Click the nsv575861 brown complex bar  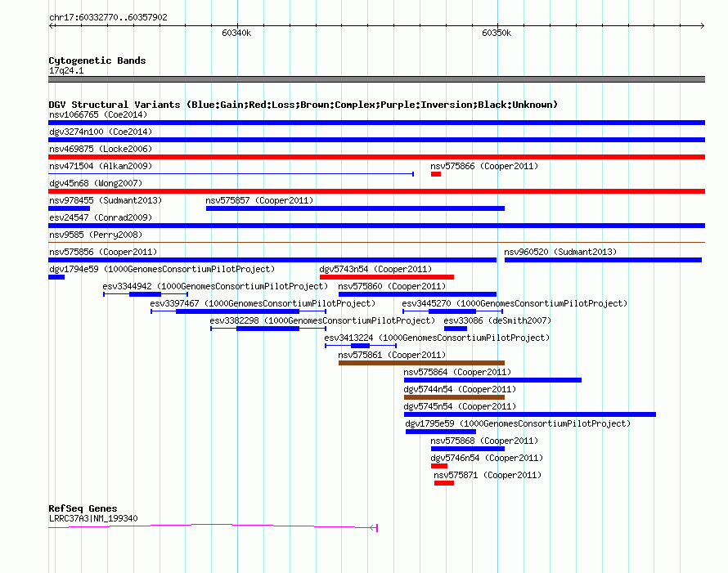[x=421, y=363]
